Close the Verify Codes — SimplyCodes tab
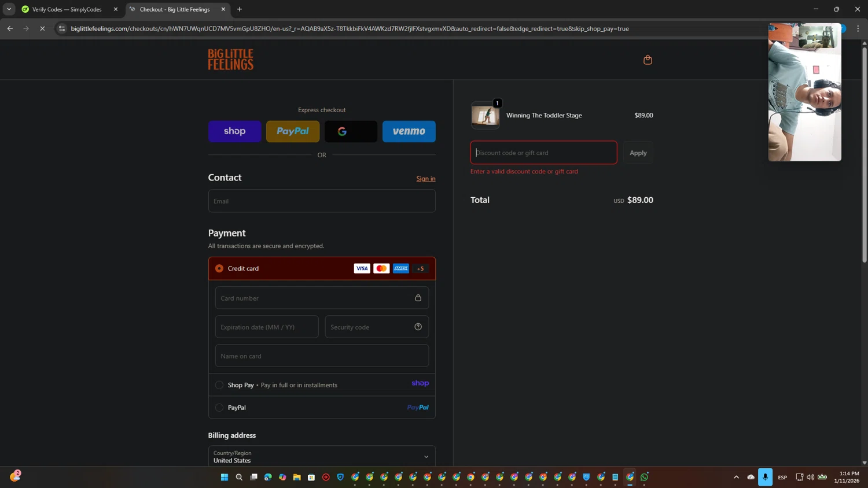The image size is (868, 488). pyautogui.click(x=116, y=9)
